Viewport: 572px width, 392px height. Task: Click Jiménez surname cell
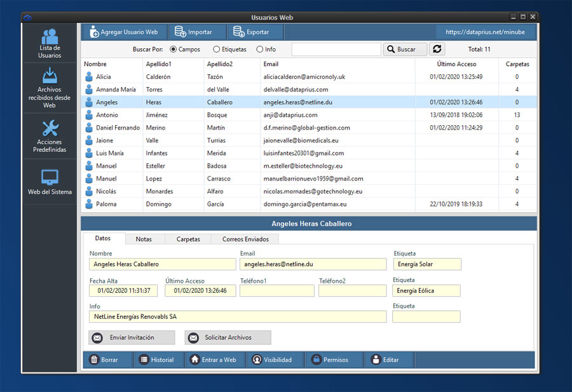pyautogui.click(x=156, y=115)
